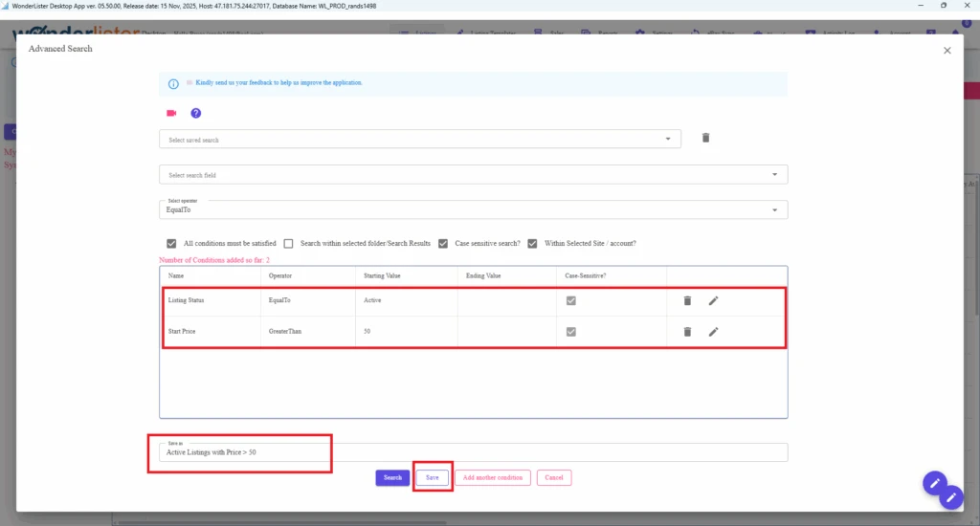The width and height of the screenshot is (980, 526).
Task: Uncheck Within Selected Site / account checkbox
Action: click(x=532, y=243)
